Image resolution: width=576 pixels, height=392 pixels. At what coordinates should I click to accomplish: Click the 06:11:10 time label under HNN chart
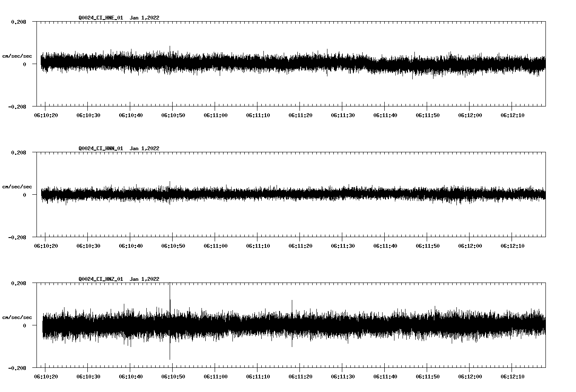point(258,246)
